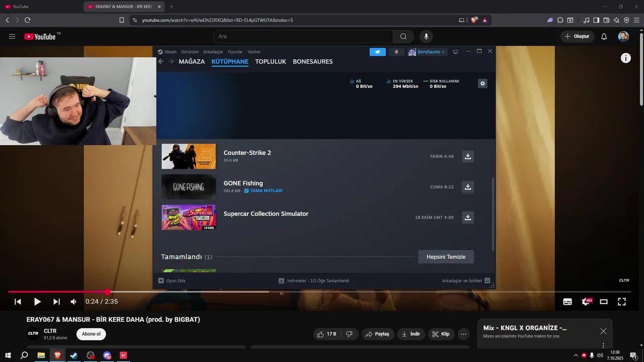This screenshot has width=644, height=362.
Task: Switch to MAĞAZA tab in Steam
Action: coord(192,61)
